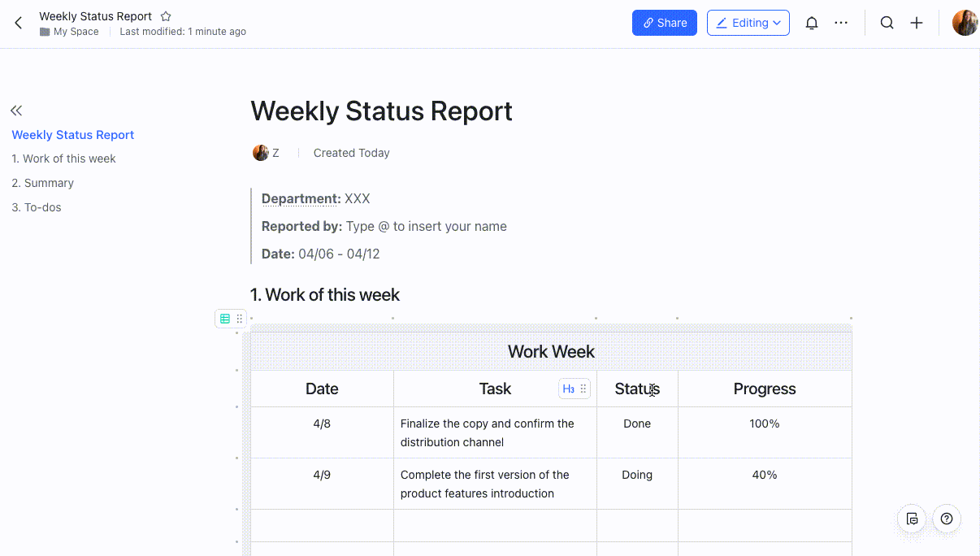
Task: Collapse the outline sidebar
Action: (16, 111)
